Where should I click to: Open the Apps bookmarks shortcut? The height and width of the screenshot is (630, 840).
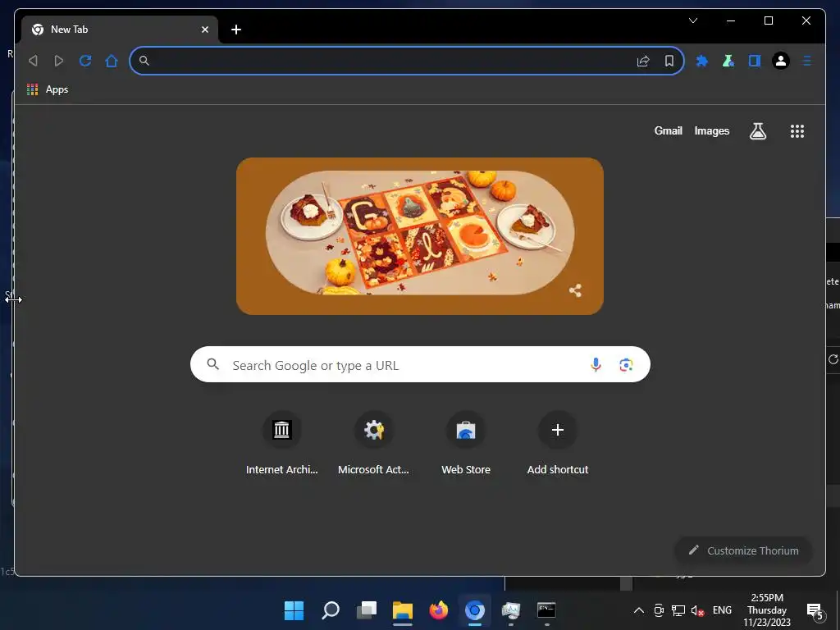(48, 89)
